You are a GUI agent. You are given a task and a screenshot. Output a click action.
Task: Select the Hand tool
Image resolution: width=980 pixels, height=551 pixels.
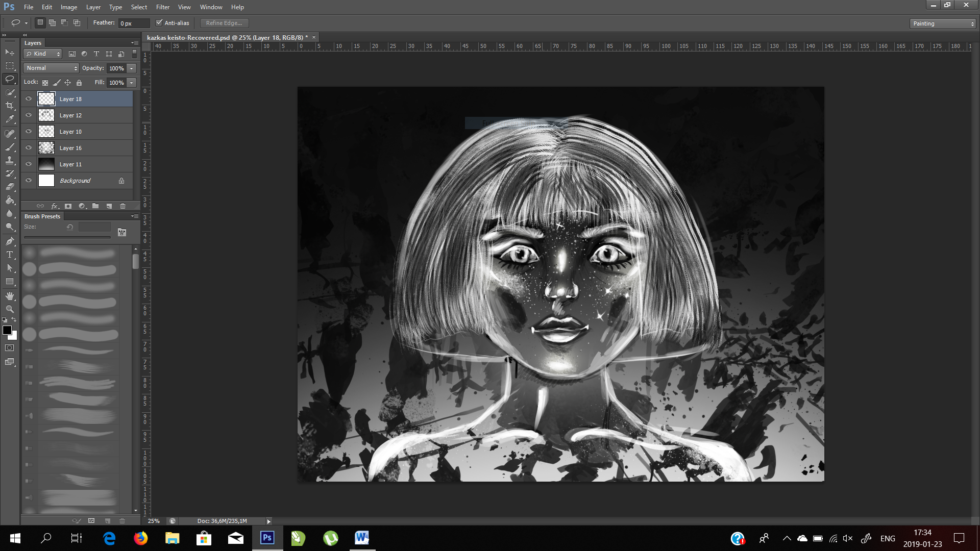point(10,296)
